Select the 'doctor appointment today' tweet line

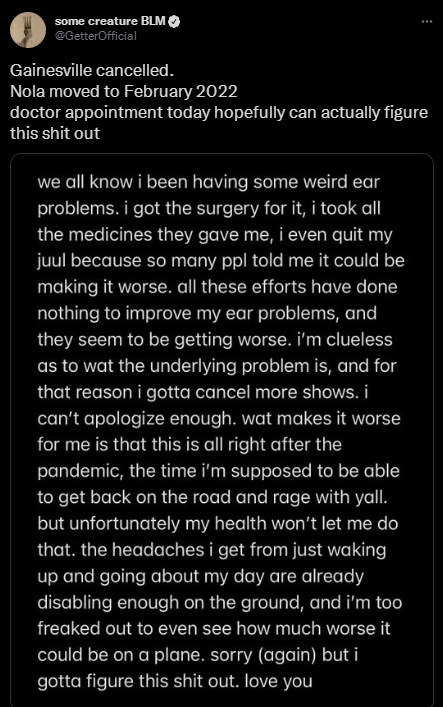click(x=219, y=113)
